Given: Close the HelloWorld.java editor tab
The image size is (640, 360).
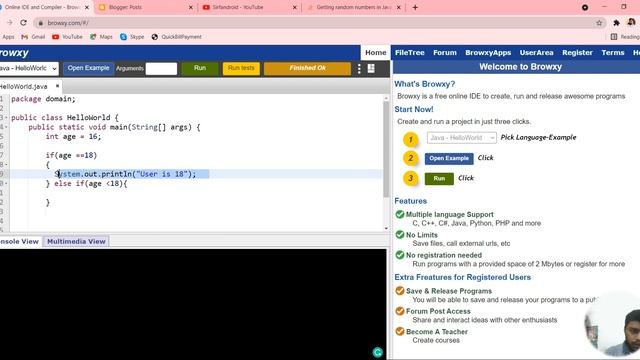Looking at the screenshot, I should [57, 86].
